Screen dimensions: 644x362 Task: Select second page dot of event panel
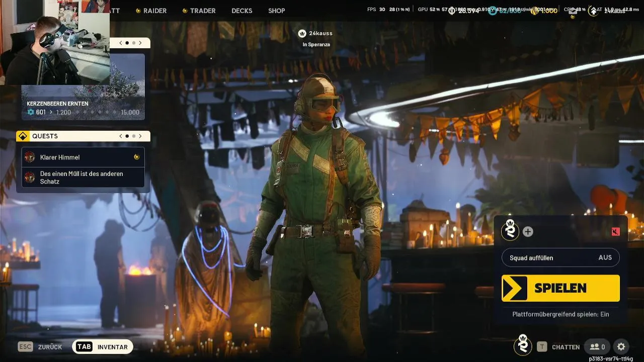(134, 43)
